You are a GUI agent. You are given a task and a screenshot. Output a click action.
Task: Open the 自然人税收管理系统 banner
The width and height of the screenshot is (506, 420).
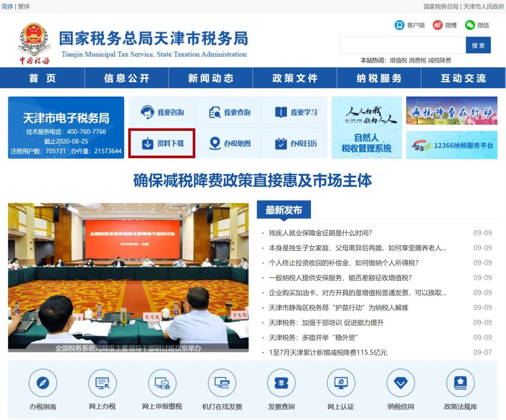click(366, 127)
